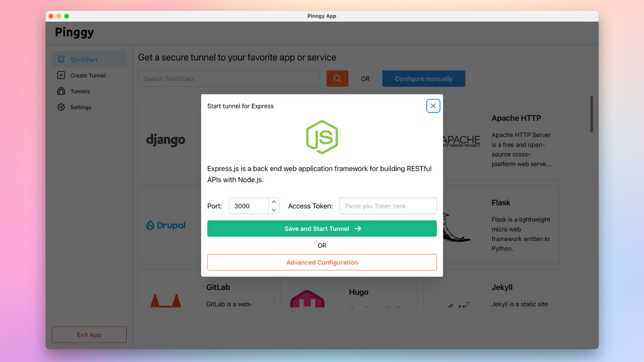Open Advanced Configuration
Viewport: 644px width, 362px height.
point(322,262)
